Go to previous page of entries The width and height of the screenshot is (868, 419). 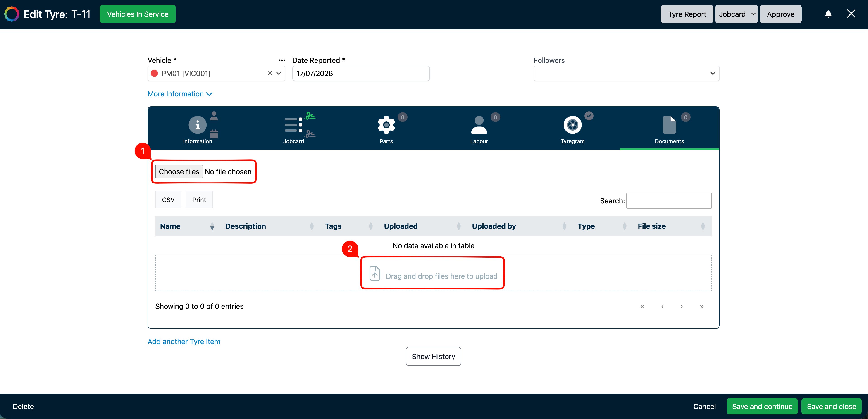[663, 307]
